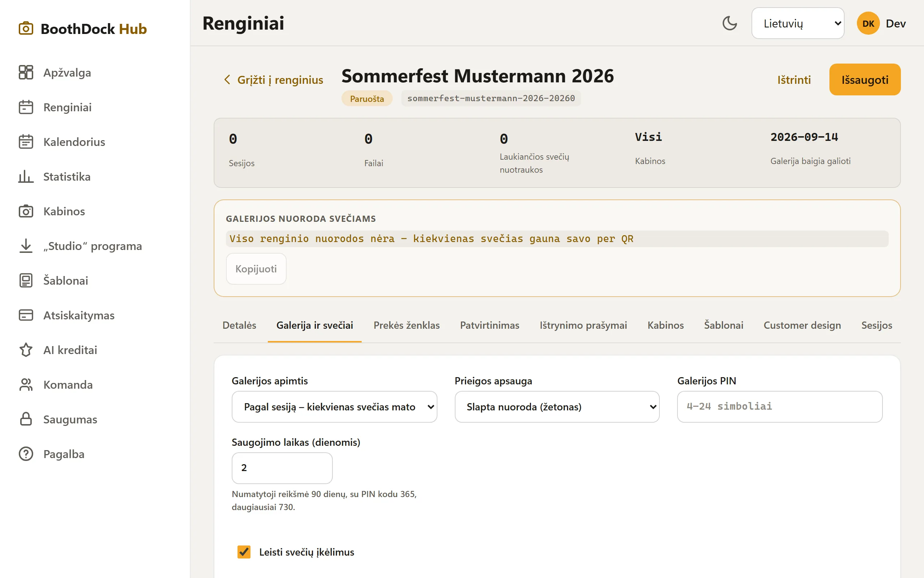Image resolution: width=924 pixels, height=578 pixels.
Task: Click the AI kreditai star icon
Action: coord(26,350)
